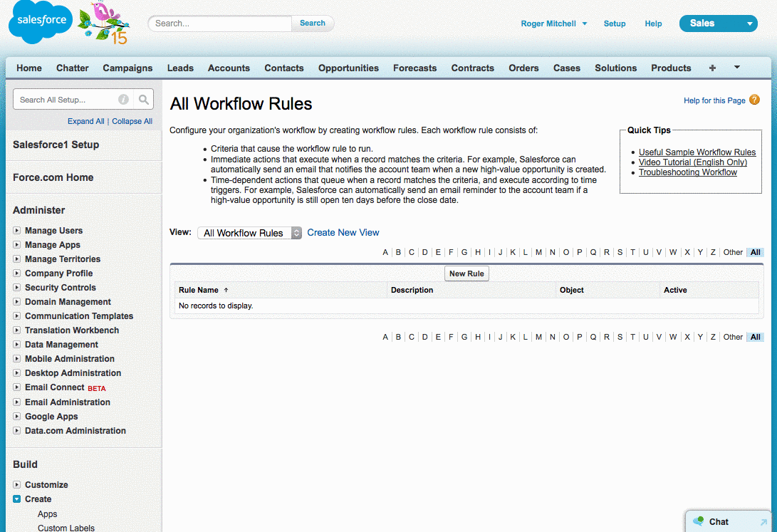Expand Email Connect section
This screenshot has width=777, height=532.
tap(17, 387)
